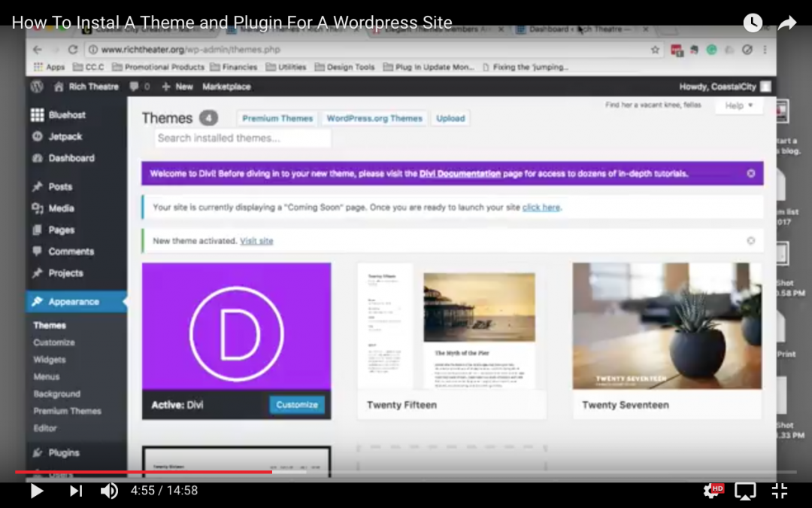Open Design Tools bookmark folder

coord(344,67)
